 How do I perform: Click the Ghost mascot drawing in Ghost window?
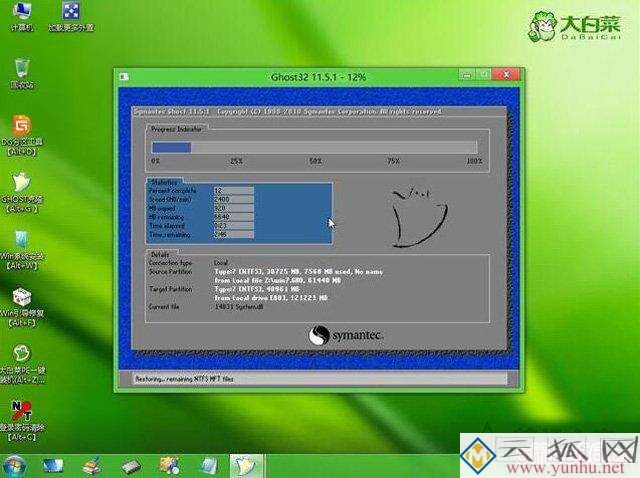point(419,216)
